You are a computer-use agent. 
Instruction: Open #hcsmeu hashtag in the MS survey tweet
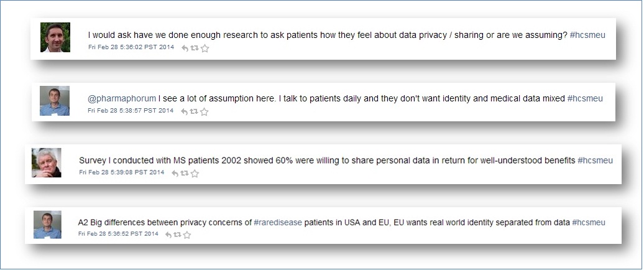click(595, 161)
